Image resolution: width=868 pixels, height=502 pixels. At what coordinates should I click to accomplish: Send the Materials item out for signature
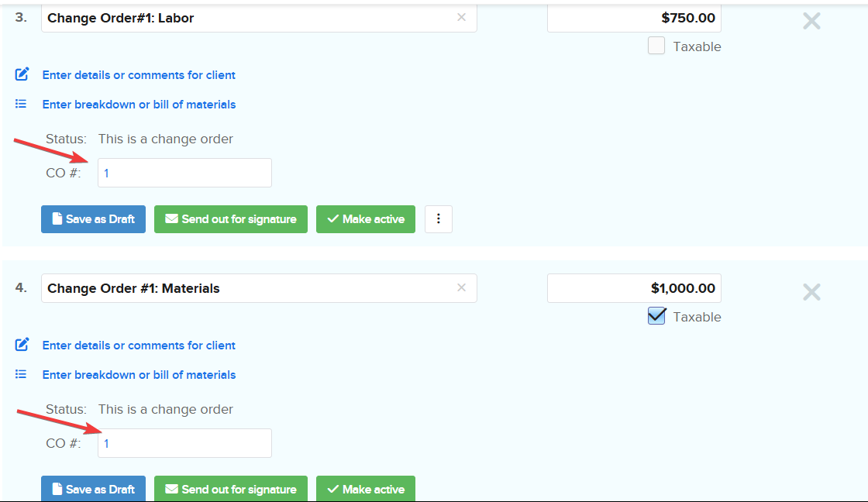tap(231, 489)
